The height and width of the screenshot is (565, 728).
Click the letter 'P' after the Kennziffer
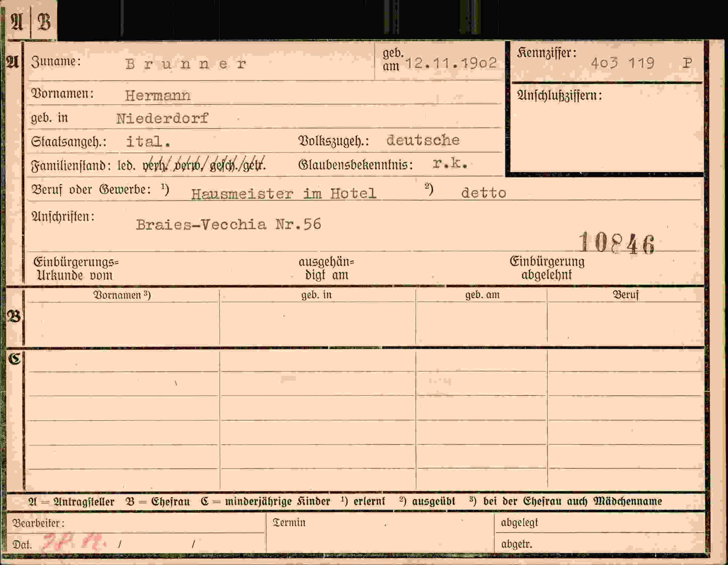(x=687, y=63)
